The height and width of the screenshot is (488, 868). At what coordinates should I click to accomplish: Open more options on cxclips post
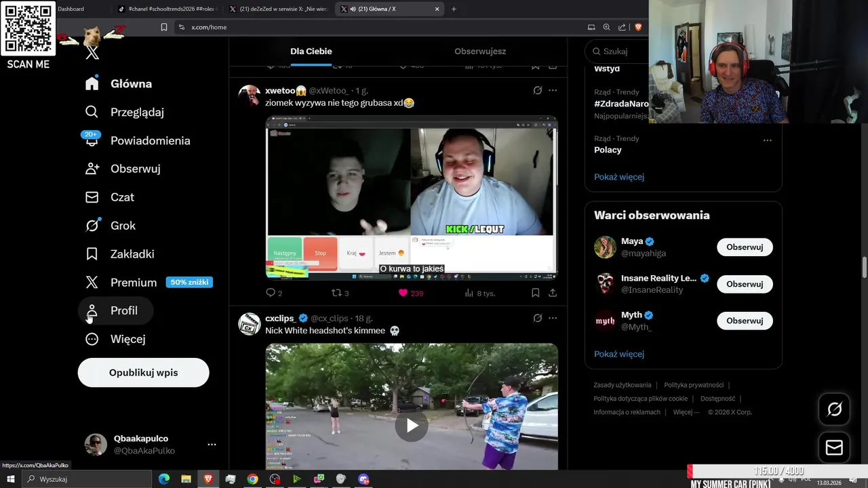(553, 319)
